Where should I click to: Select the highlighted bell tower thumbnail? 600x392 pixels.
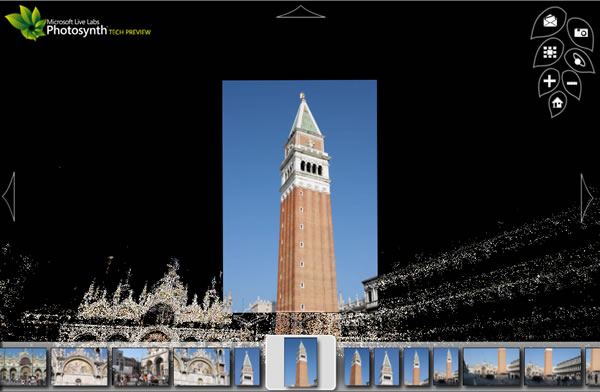point(301,362)
